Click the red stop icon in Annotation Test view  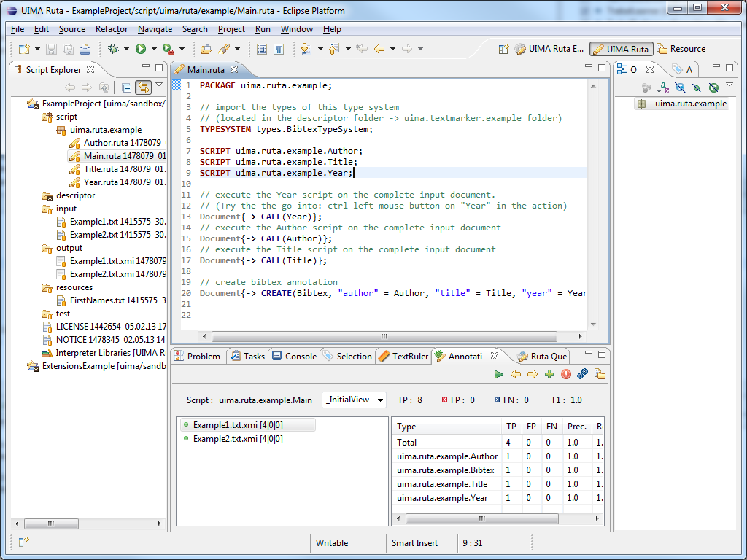tap(566, 374)
